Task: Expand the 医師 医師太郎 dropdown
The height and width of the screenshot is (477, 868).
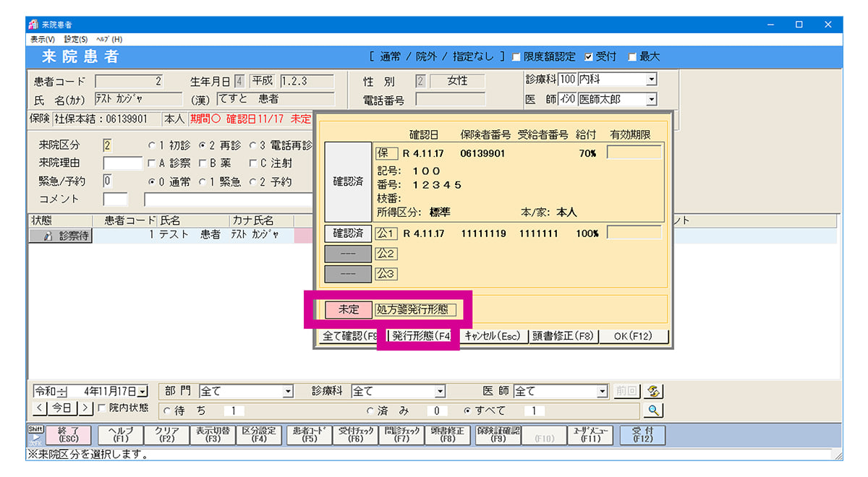Action: coord(651,99)
